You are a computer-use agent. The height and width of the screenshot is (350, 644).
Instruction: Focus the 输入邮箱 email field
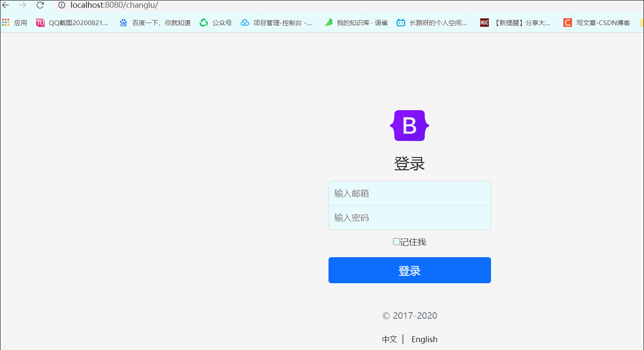[x=410, y=193]
